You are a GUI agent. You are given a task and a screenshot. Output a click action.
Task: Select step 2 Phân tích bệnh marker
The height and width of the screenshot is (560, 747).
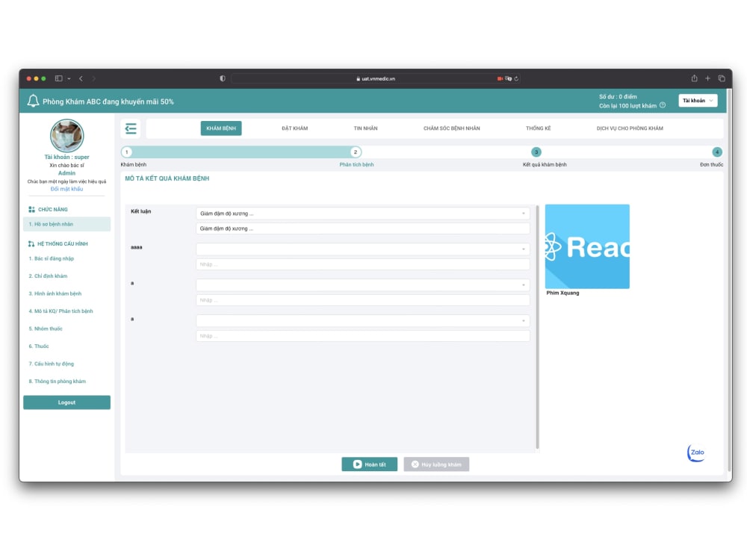[x=356, y=152]
